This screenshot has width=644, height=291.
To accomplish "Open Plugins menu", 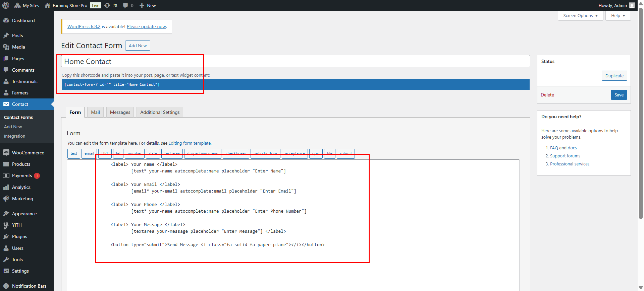I will click(x=27, y=236).
